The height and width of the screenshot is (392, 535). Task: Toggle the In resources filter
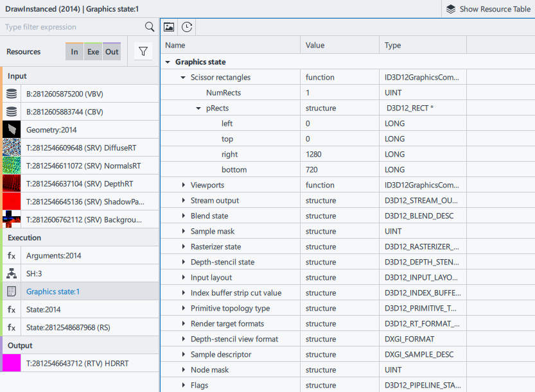pyautogui.click(x=75, y=52)
